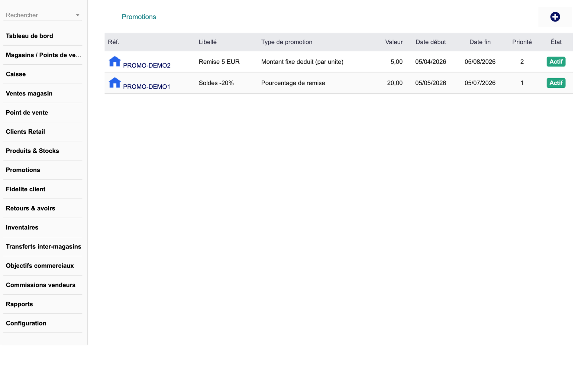Go to Configuration in sidebar

pos(26,323)
